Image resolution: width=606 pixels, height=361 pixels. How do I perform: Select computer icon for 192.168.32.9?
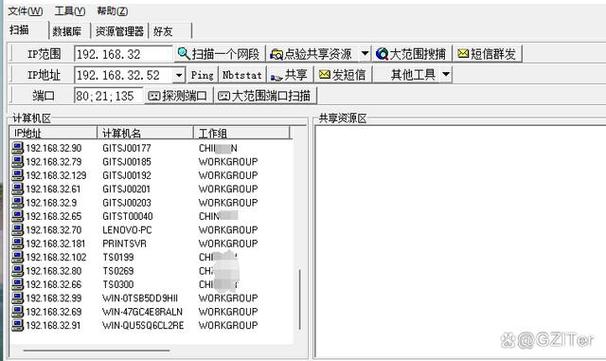17,203
